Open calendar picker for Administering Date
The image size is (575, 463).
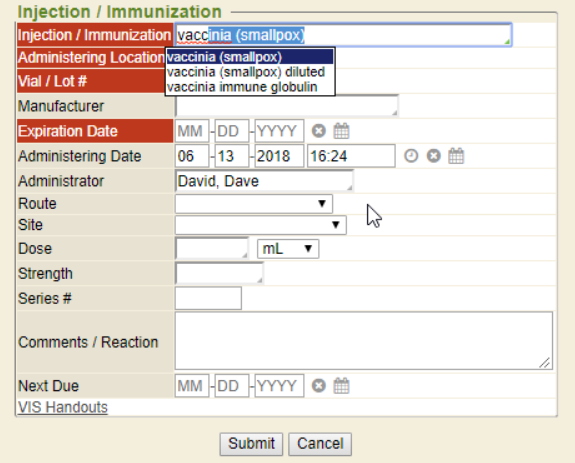coord(456,156)
